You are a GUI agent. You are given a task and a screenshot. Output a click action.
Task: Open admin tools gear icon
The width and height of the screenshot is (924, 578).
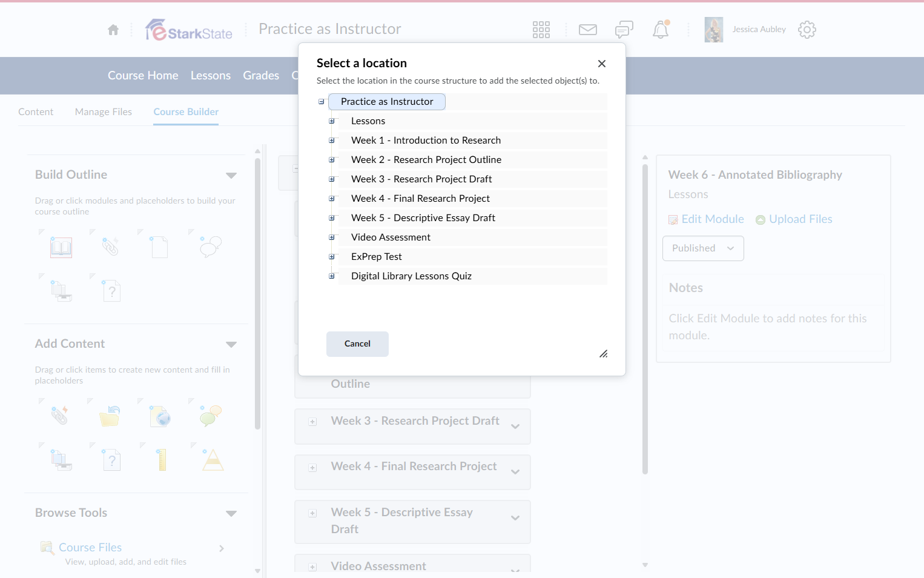pyautogui.click(x=807, y=30)
